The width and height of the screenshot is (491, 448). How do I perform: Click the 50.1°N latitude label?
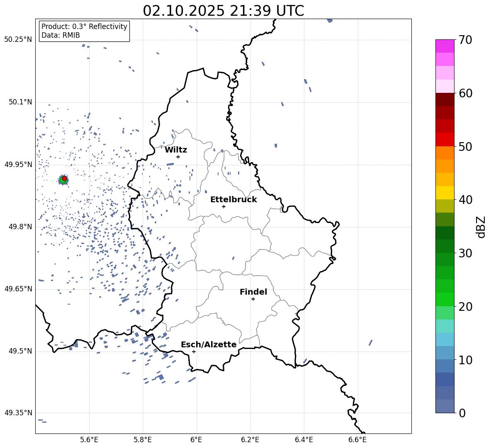tap(20, 102)
